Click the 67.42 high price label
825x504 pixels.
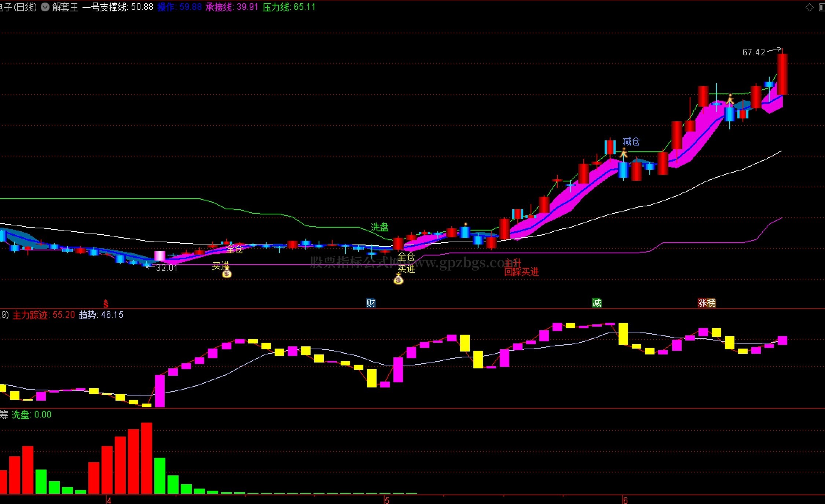[x=753, y=52]
